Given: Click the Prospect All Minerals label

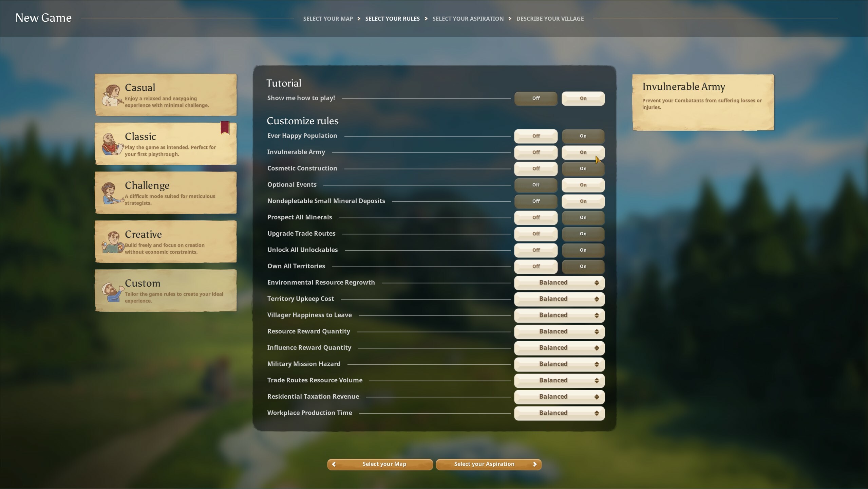Looking at the screenshot, I should pyautogui.click(x=300, y=217).
